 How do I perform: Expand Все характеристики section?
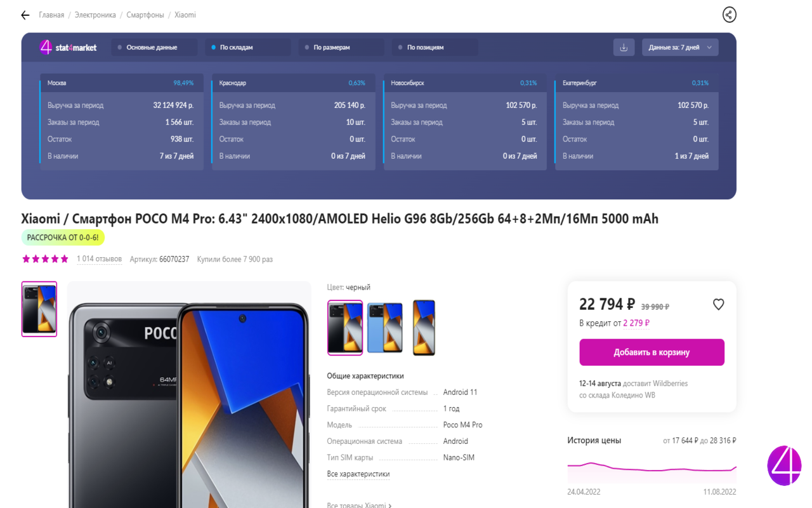pos(358,474)
